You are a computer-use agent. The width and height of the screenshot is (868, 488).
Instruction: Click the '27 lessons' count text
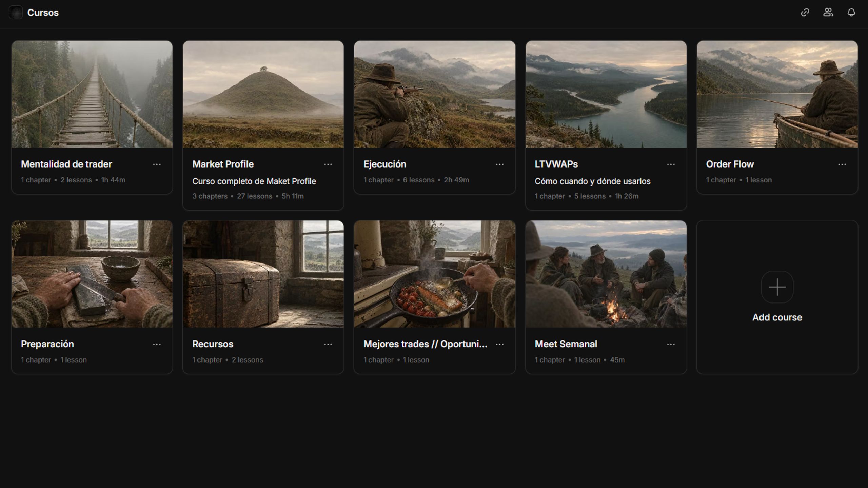[x=254, y=196]
